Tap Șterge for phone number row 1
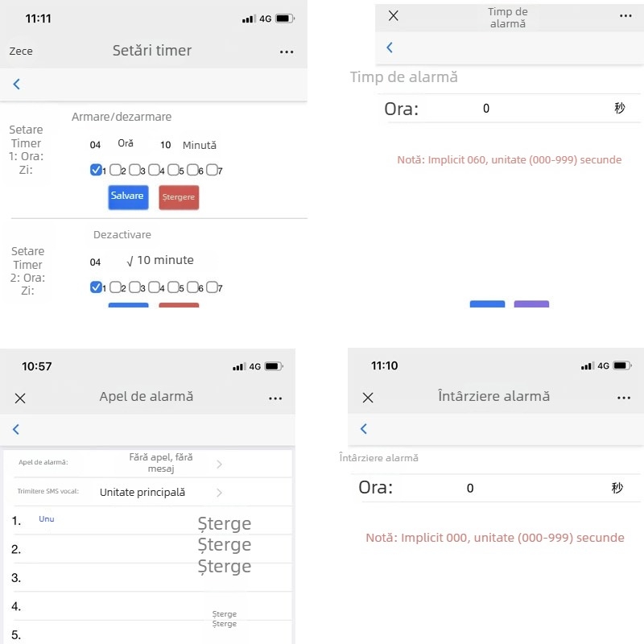The image size is (644, 644). coord(225,524)
